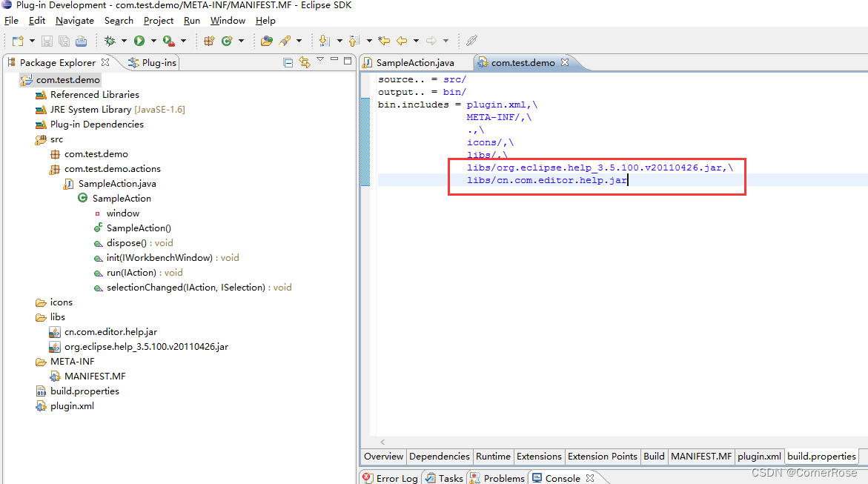Image resolution: width=868 pixels, height=484 pixels.
Task: Maximize the Package Explorer view
Action: click(x=348, y=61)
